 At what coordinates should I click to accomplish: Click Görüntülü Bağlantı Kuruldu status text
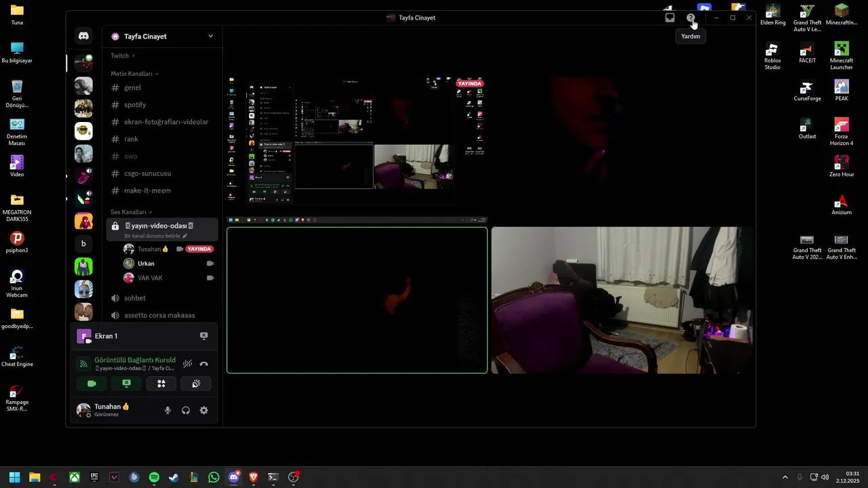(x=135, y=360)
